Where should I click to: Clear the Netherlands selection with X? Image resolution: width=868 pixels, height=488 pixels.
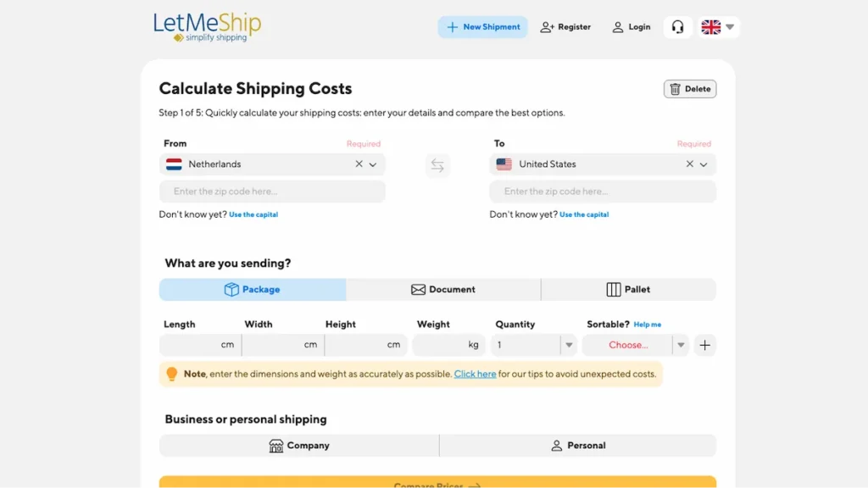pyautogui.click(x=359, y=164)
